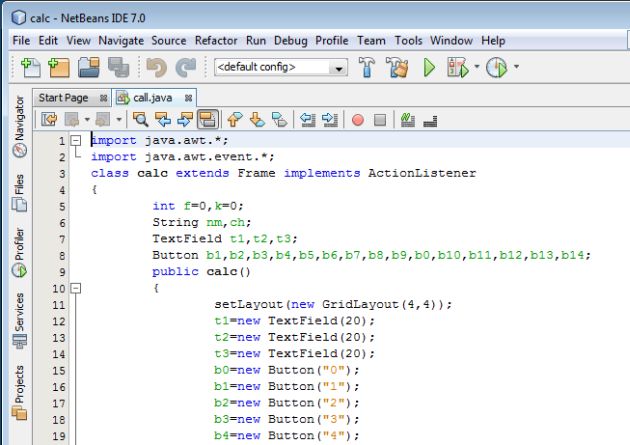
Task: Open the Services side panel
Action: (19, 321)
